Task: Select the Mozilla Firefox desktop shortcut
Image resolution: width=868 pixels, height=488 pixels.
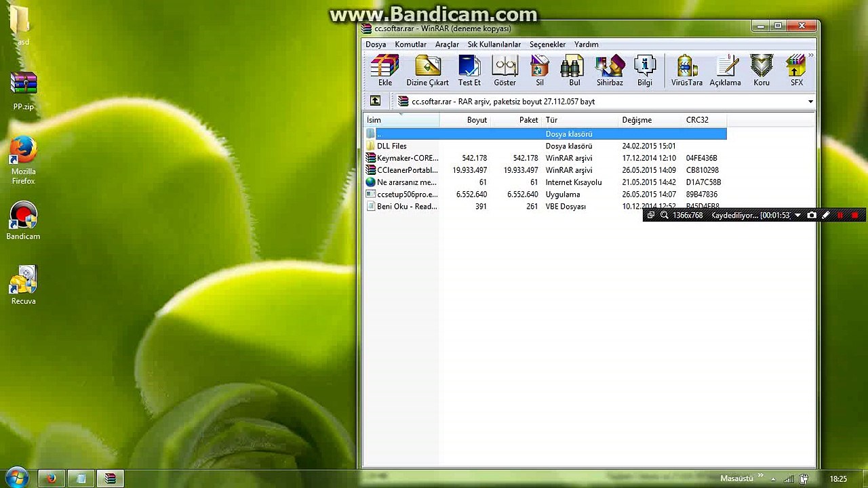Action: pos(23,161)
